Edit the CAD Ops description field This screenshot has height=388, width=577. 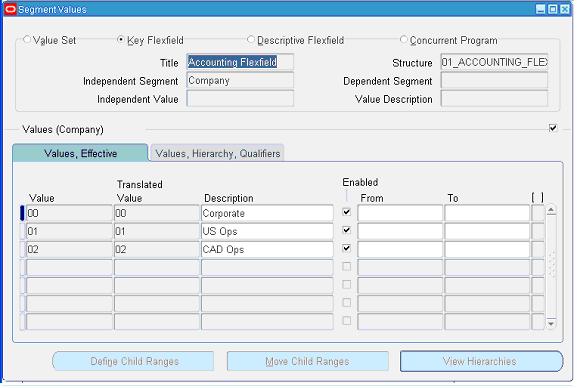tap(267, 249)
